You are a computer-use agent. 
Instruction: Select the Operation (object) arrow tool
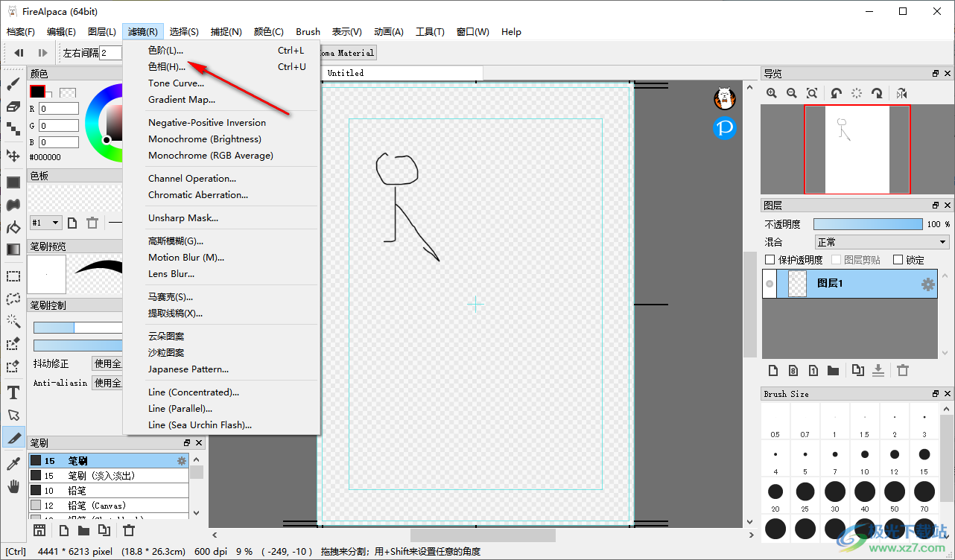click(x=13, y=414)
